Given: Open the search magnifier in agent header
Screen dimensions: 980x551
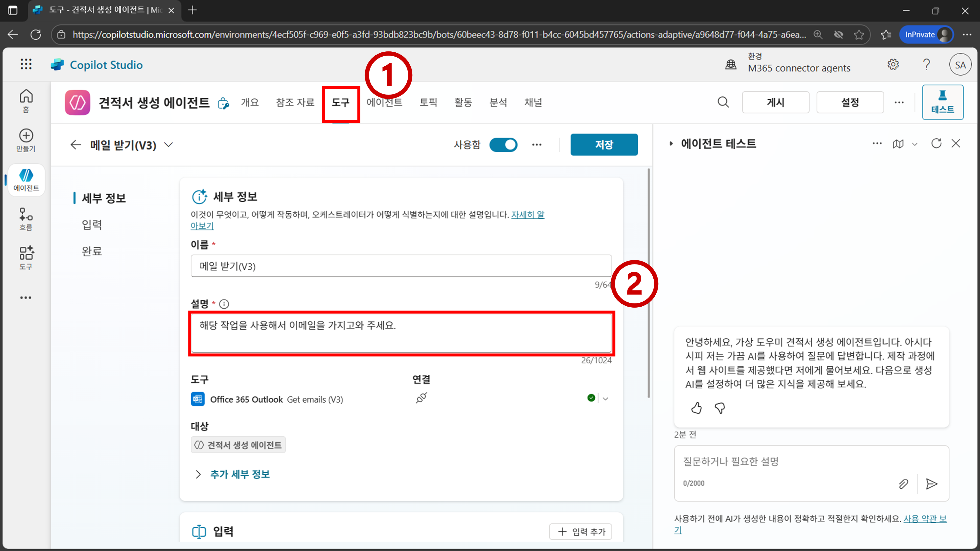Looking at the screenshot, I should coord(723,102).
